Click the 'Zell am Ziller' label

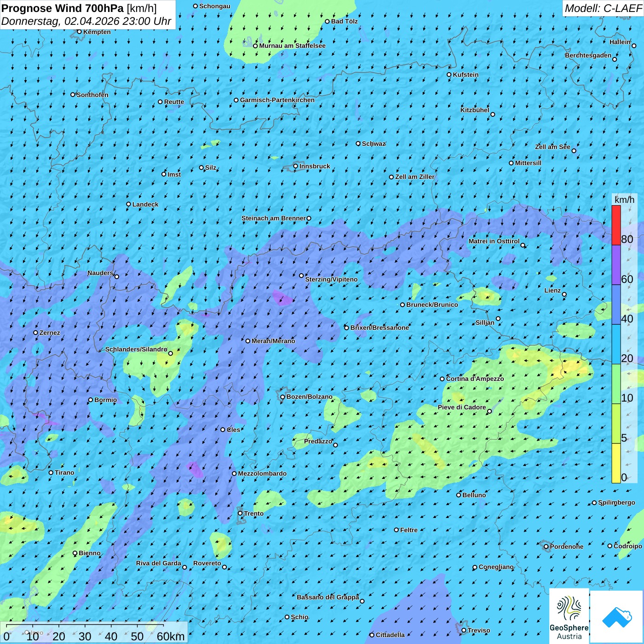415,177
